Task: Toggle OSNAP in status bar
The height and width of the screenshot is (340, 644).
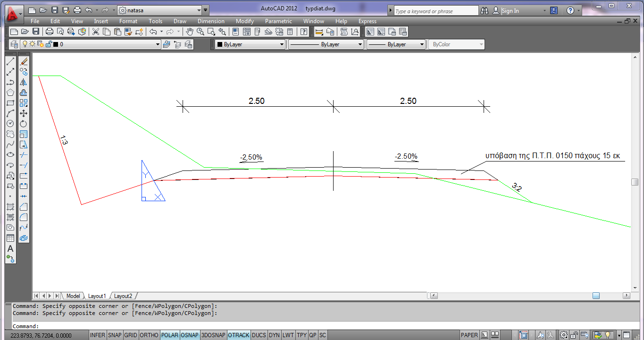Action: tap(190, 335)
